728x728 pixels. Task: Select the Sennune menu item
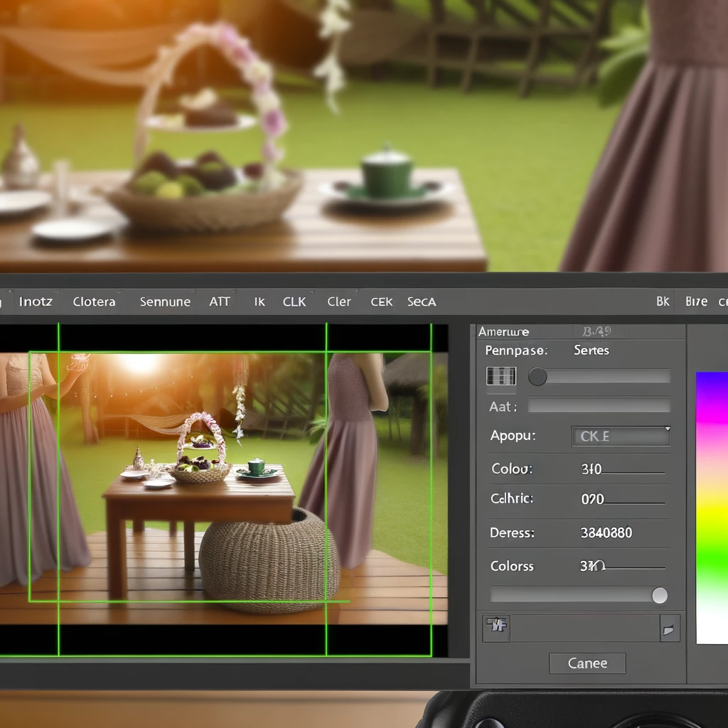pos(165,301)
